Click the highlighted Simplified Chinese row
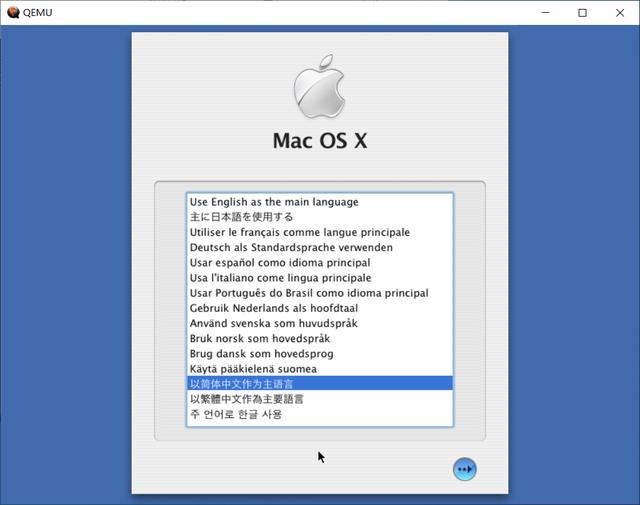The width and height of the screenshot is (640, 505). (x=320, y=384)
